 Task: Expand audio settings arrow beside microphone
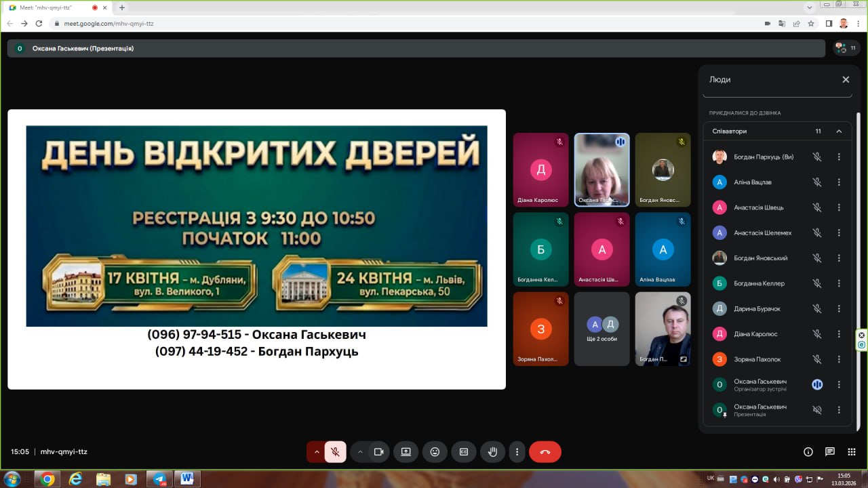(x=316, y=451)
